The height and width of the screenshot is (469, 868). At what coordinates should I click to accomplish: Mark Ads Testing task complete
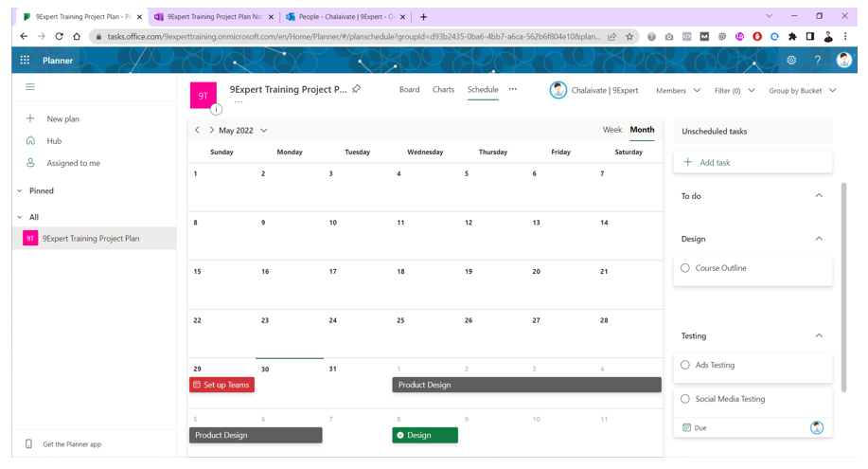coord(685,365)
